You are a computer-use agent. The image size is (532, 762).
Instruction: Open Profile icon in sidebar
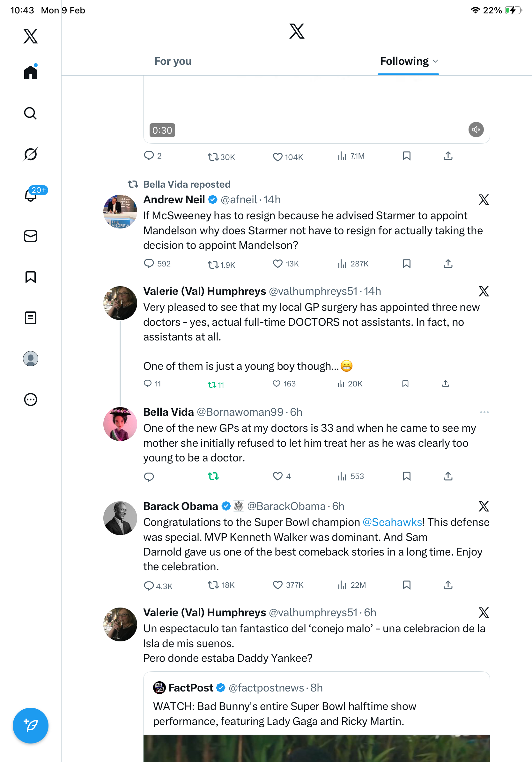tap(30, 359)
